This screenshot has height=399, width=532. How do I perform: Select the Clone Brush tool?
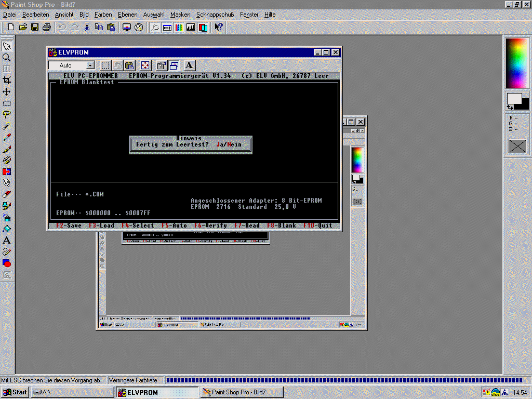click(6, 160)
